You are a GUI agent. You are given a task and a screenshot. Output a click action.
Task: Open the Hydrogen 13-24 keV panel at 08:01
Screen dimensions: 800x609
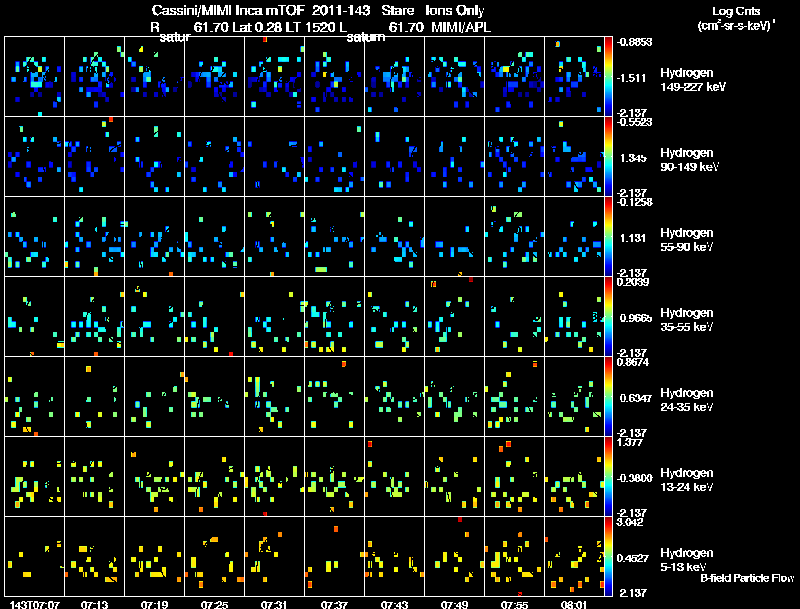click(x=574, y=477)
